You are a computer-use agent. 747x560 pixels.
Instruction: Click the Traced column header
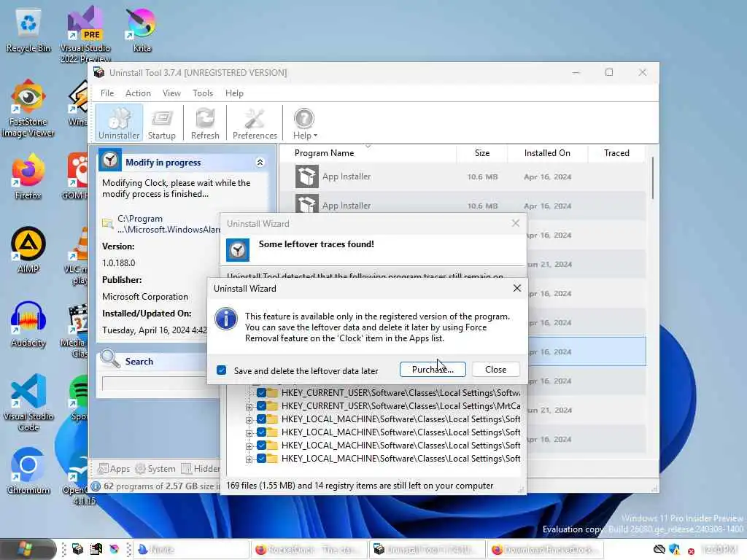click(x=616, y=153)
